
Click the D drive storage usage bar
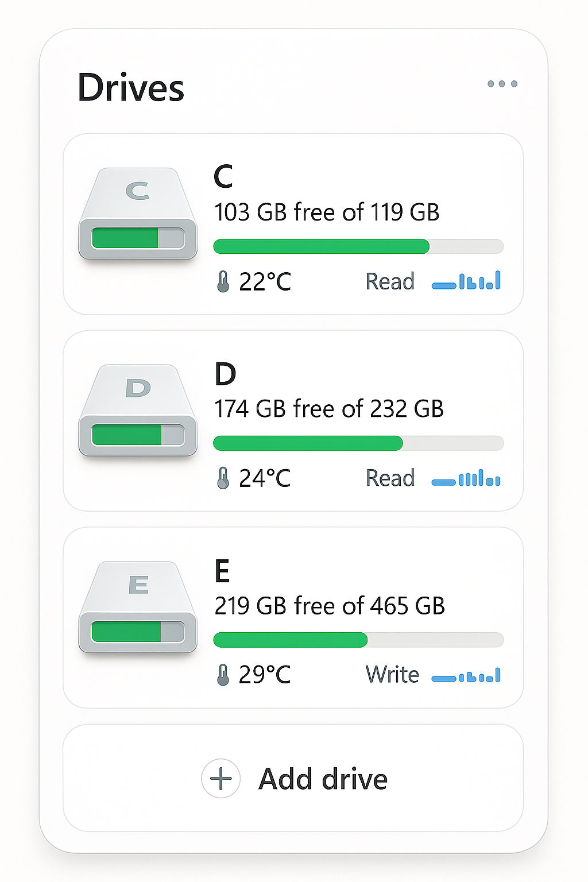pos(358,443)
